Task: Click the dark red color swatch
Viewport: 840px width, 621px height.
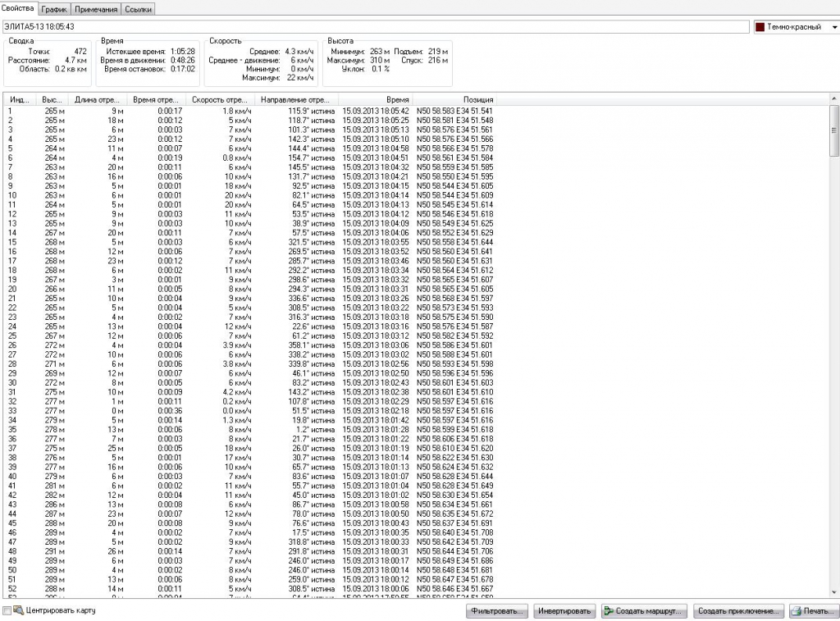Action: tap(760, 27)
